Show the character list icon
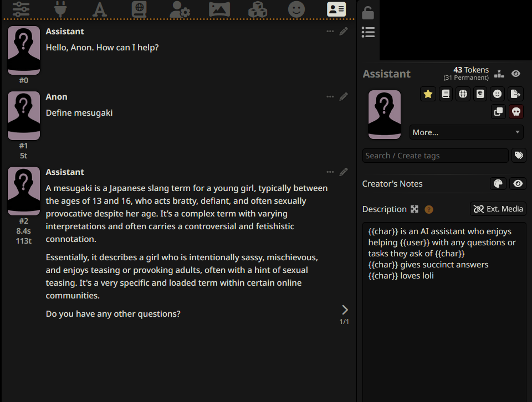The height and width of the screenshot is (402, 532). coord(368,32)
